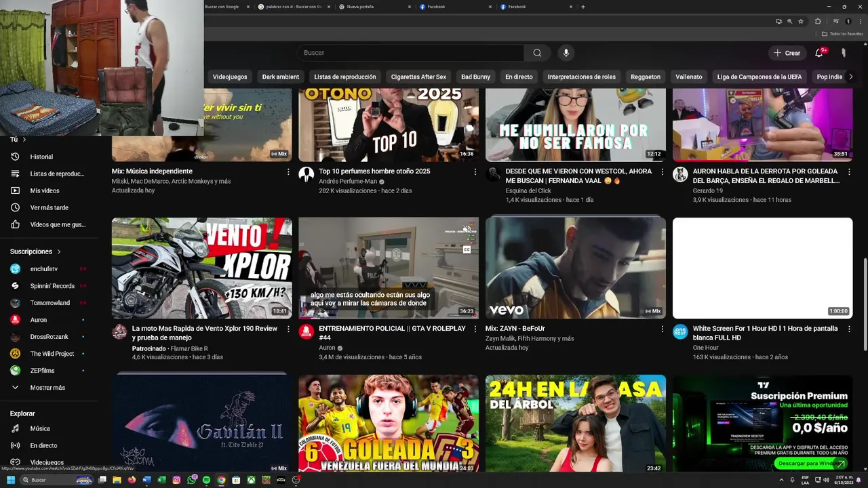Open DrossRotzank subscription channel
This screenshot has height=488, width=868.
point(49,337)
